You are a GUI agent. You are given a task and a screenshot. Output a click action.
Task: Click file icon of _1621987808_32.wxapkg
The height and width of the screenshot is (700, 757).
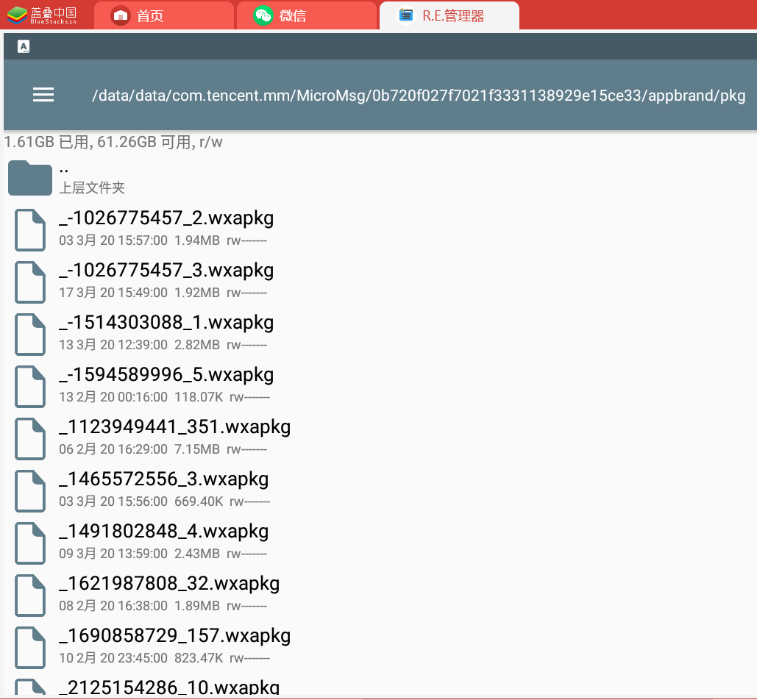pyautogui.click(x=30, y=596)
